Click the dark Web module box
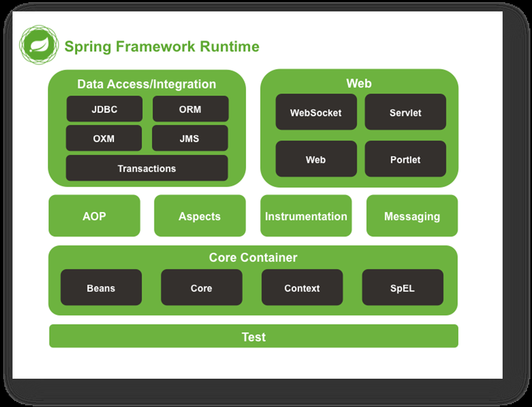Screen dimensions: 532x407 316,159
